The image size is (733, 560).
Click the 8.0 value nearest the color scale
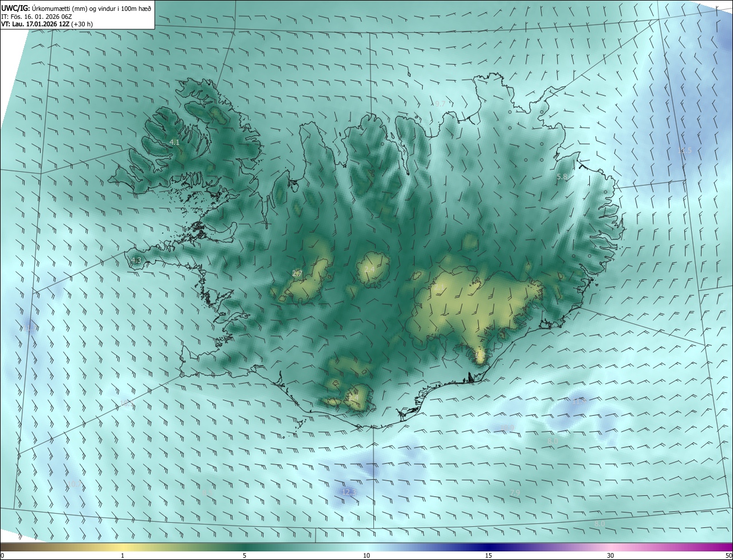[x=599, y=524]
